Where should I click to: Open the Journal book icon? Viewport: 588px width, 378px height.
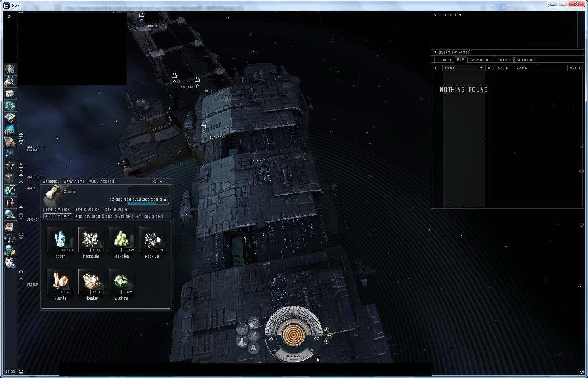[10, 227]
